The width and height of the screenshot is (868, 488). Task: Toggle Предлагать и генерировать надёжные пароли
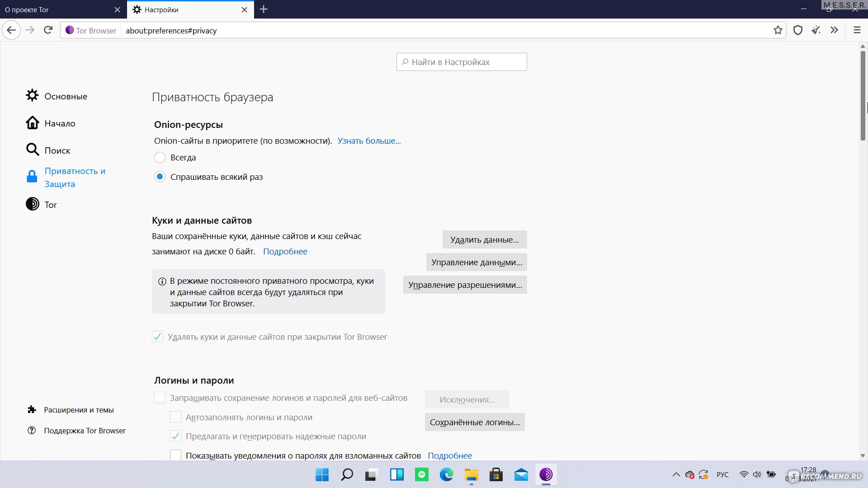[176, 436]
